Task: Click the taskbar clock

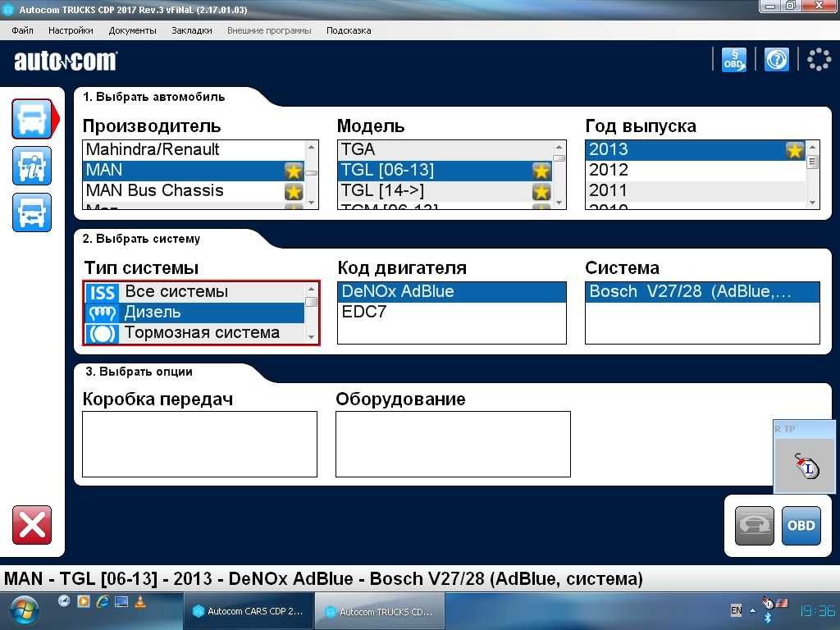Action: pyautogui.click(x=818, y=610)
